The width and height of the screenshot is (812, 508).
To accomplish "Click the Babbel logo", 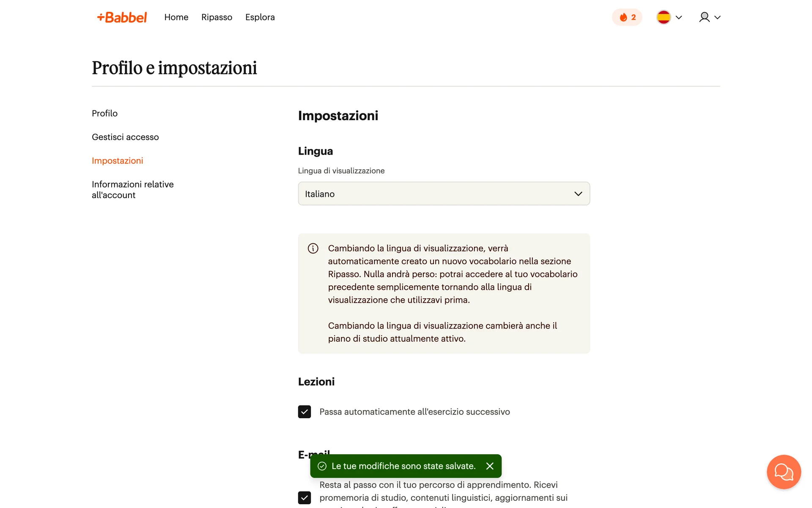I will (x=122, y=17).
